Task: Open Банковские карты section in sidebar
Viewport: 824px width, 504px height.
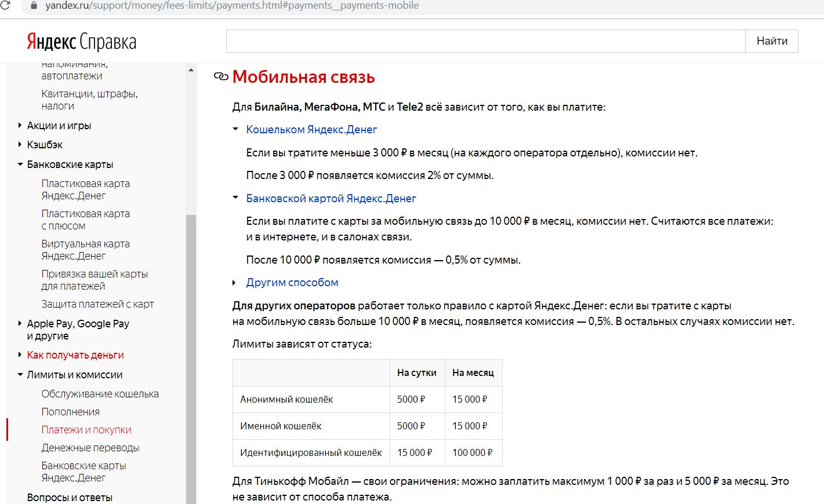Action: coord(70,165)
